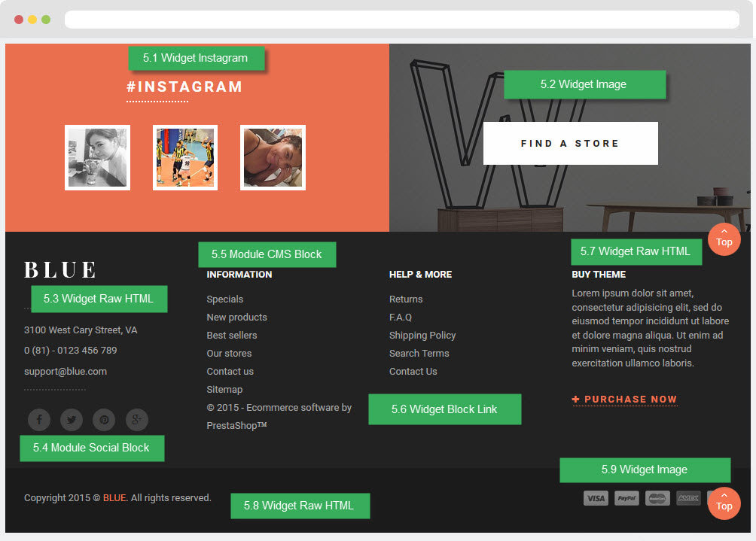This screenshot has width=756, height=541.
Task: Visit the Returns help link
Action: click(x=406, y=299)
